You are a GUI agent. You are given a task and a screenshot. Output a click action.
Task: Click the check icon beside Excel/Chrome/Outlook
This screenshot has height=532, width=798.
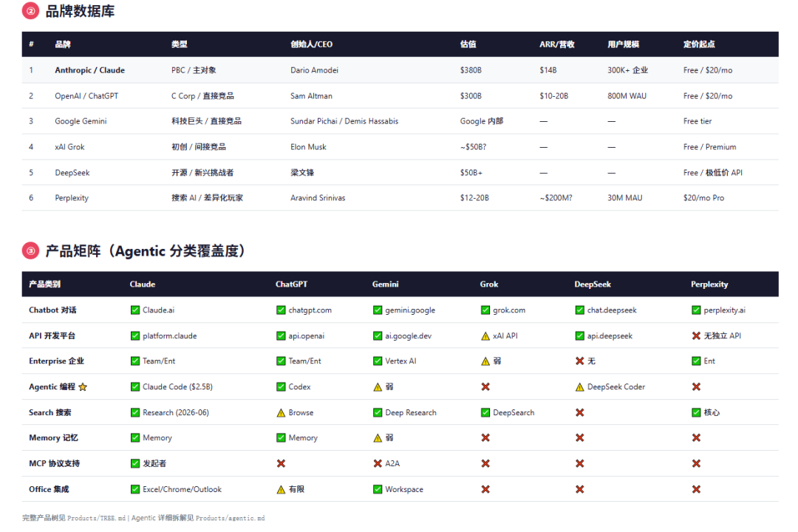coord(135,489)
